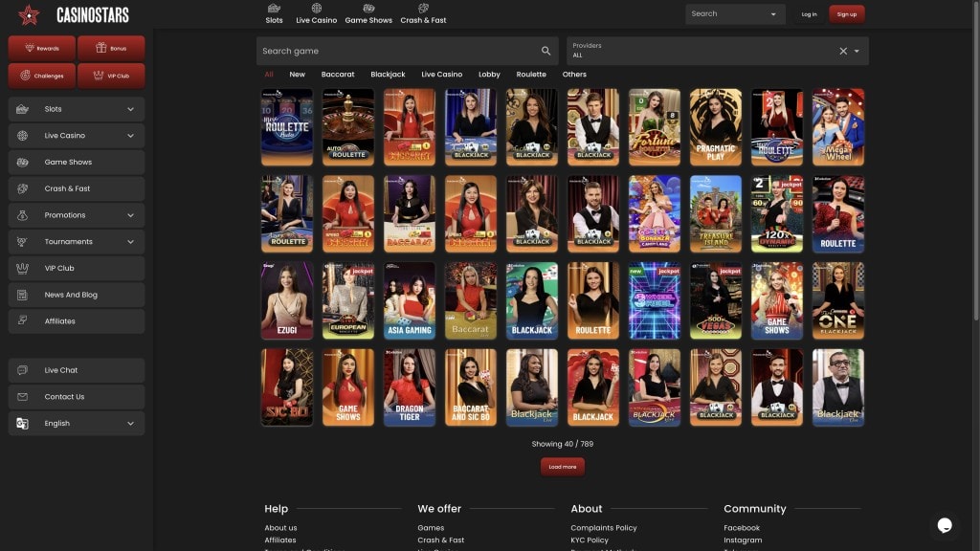Image resolution: width=980 pixels, height=551 pixels.
Task: Select the New category tab
Action: click(297, 75)
